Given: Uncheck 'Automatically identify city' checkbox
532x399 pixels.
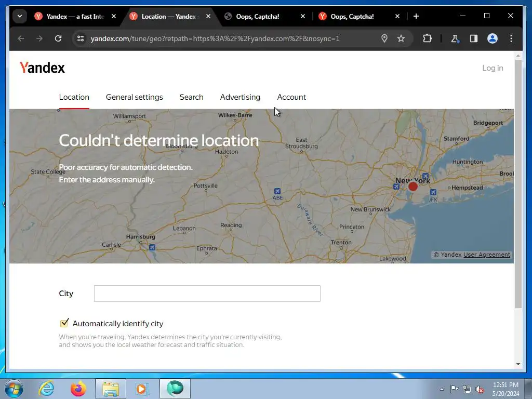Looking at the screenshot, I should 64,323.
